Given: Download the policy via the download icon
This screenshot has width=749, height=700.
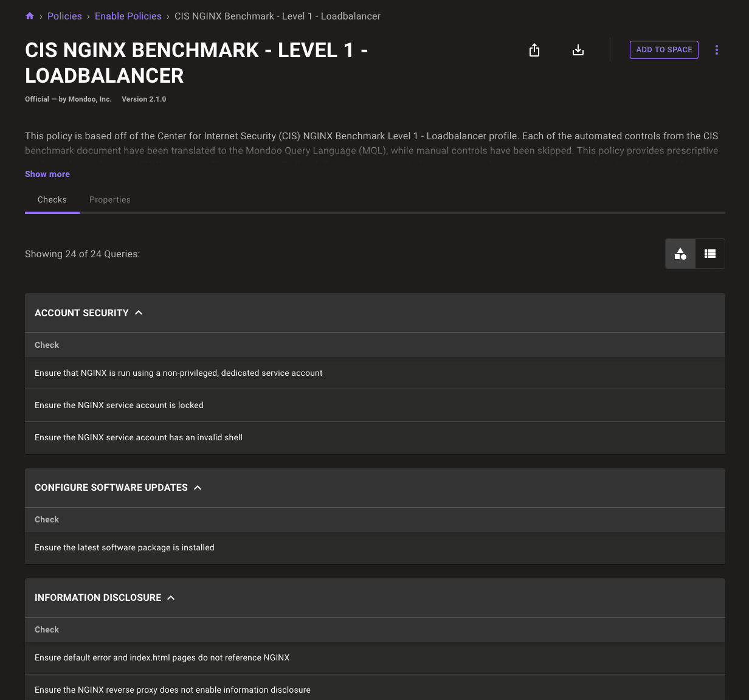Looking at the screenshot, I should (x=578, y=50).
